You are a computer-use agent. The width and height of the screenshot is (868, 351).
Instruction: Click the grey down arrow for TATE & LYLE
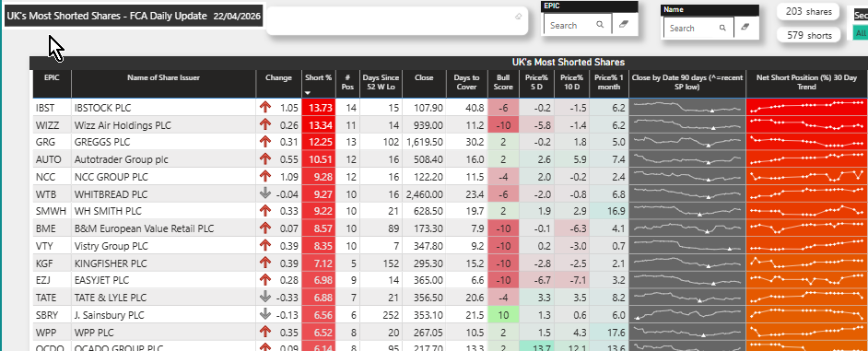pyautogui.click(x=265, y=298)
